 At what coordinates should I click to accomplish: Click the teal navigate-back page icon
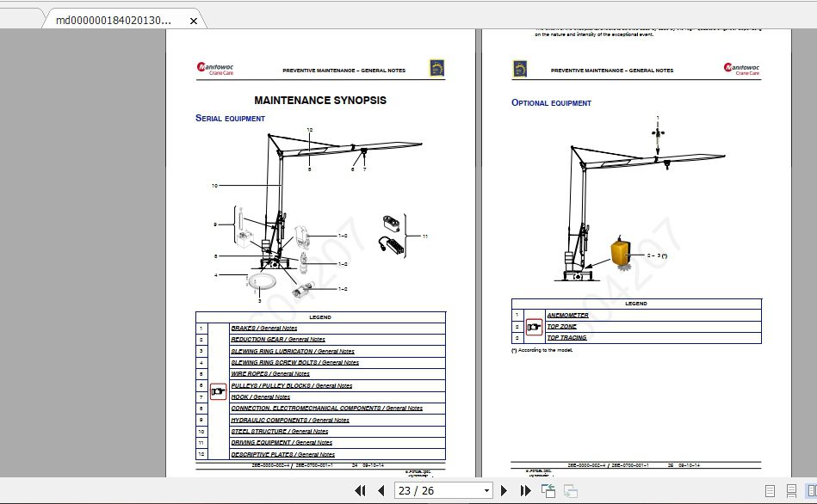point(547,489)
